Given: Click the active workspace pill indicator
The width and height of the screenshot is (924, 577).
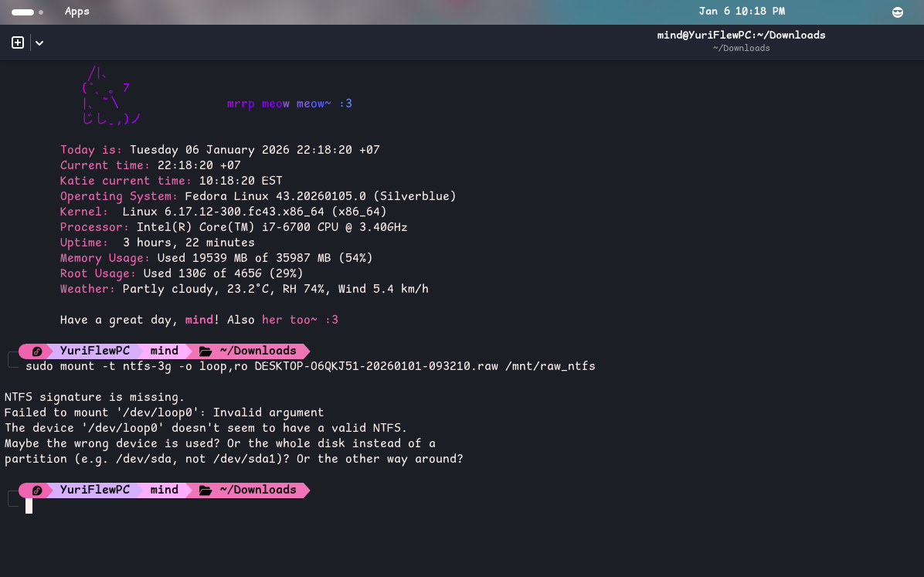Looking at the screenshot, I should pos(22,12).
